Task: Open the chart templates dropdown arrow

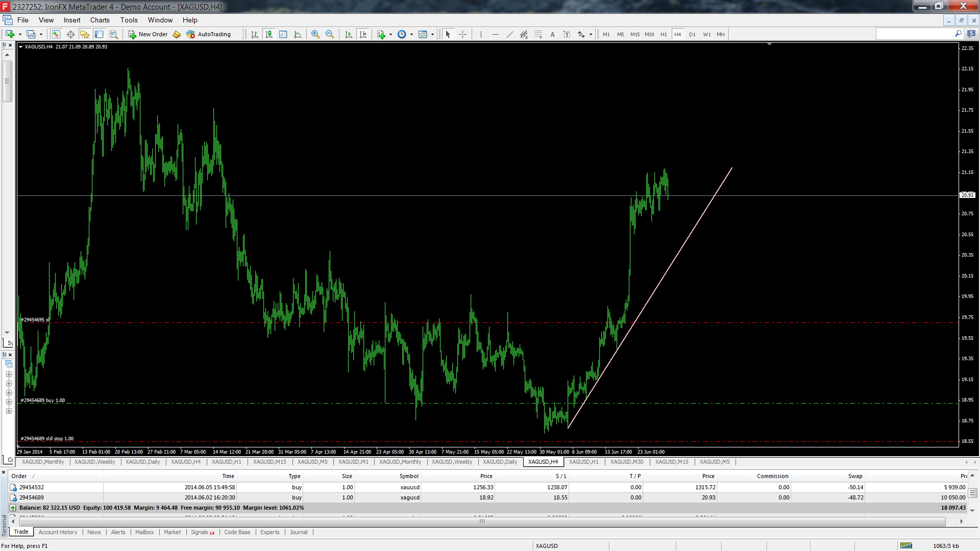Action: click(432, 35)
